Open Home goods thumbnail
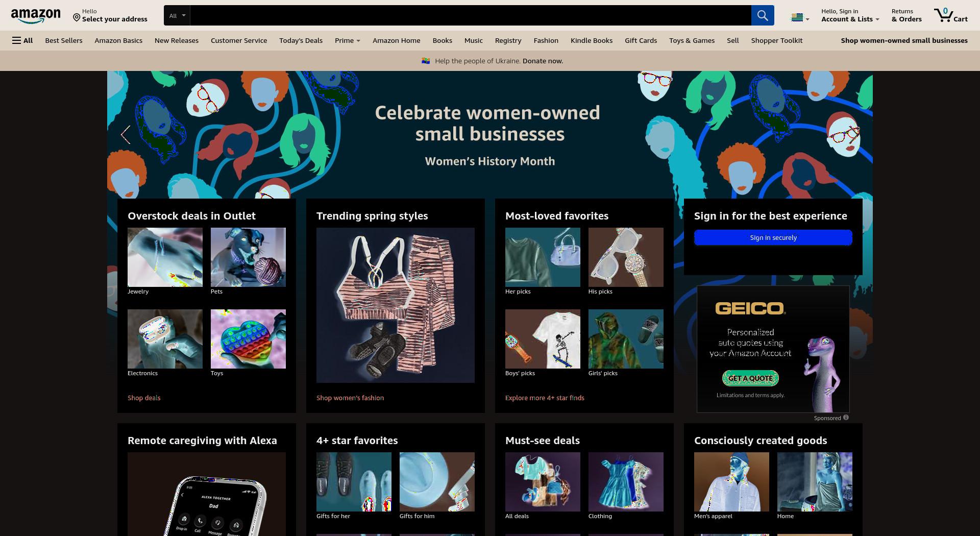The width and height of the screenshot is (980, 536). coord(815,482)
